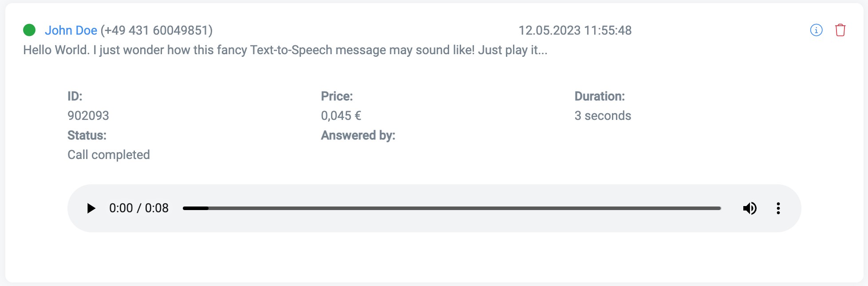Click the audio progress bar
This screenshot has width=868, height=286.
point(451,208)
